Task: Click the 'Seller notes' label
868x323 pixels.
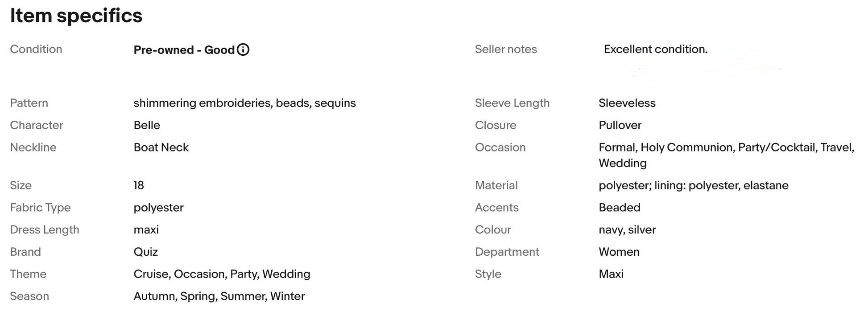Action: pos(506,49)
